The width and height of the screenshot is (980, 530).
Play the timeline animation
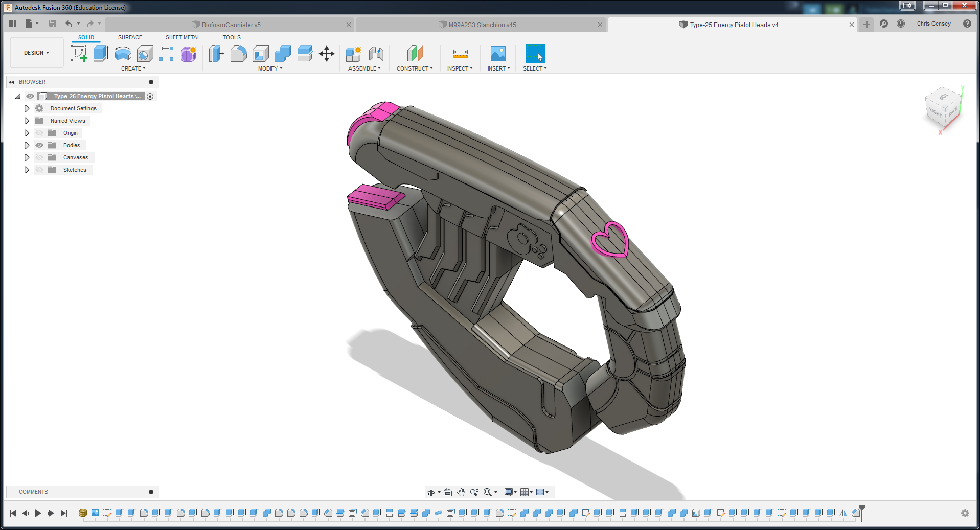38,513
